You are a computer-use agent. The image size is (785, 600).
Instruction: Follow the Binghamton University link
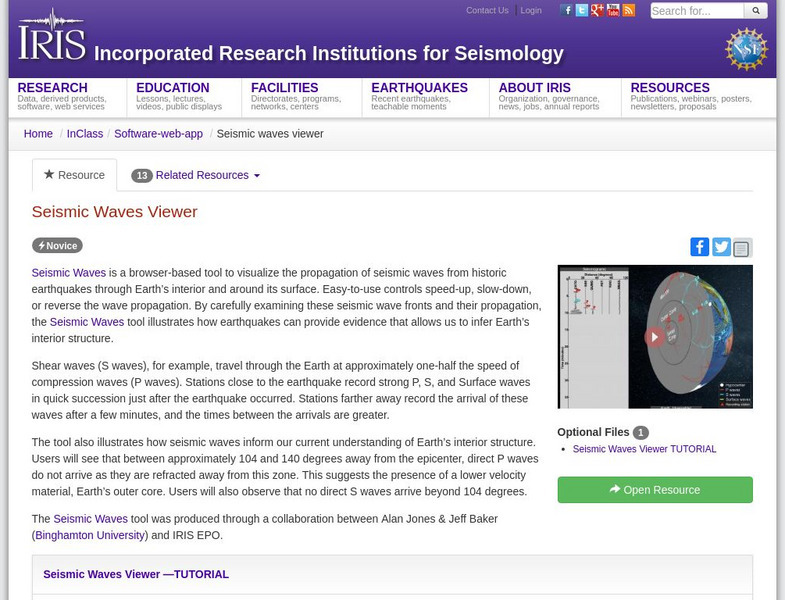(x=90, y=535)
